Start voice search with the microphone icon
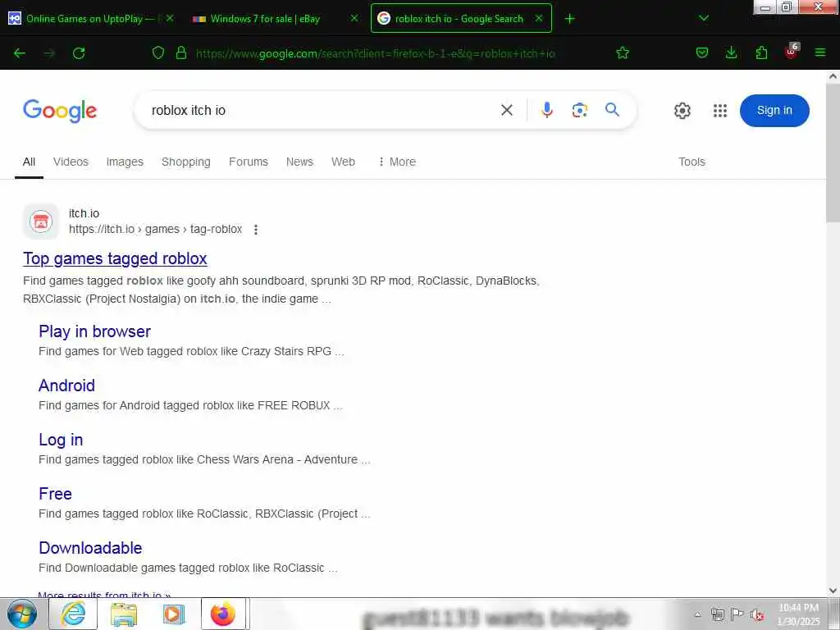Screen dimensions: 840x630 pos(547,111)
